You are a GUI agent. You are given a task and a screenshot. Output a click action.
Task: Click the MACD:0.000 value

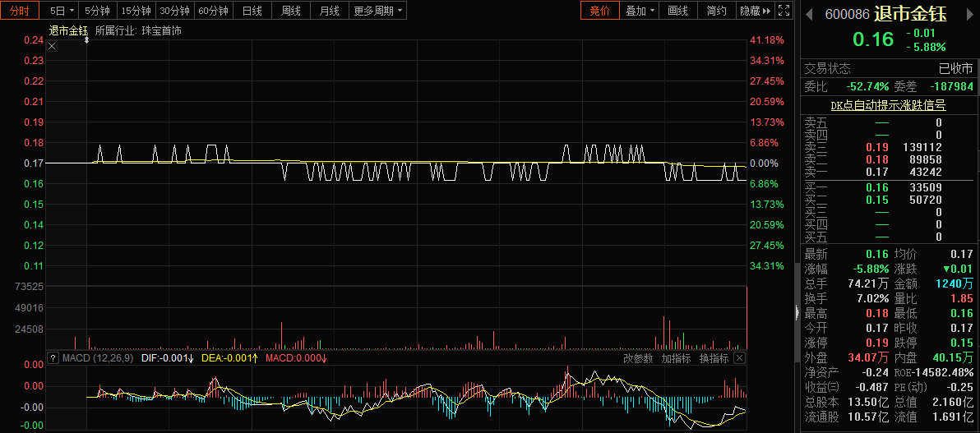[296, 358]
